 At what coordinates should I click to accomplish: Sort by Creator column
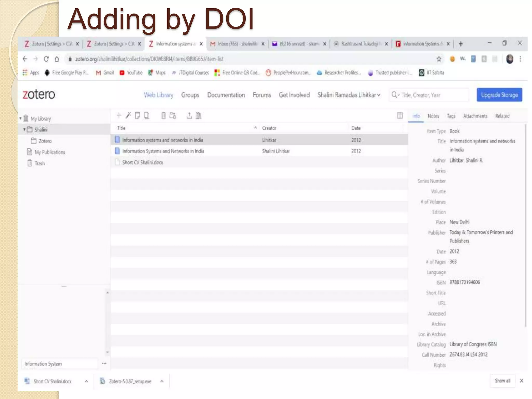point(269,128)
